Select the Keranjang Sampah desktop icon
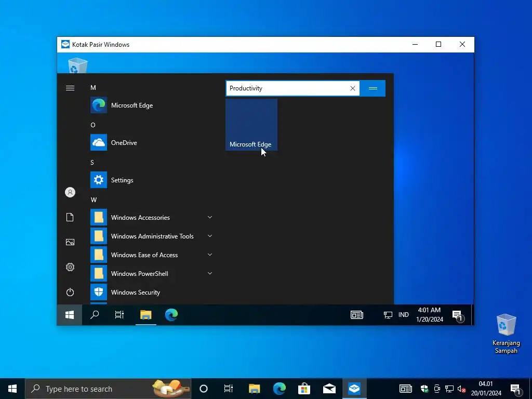The image size is (532, 399). pos(506,334)
